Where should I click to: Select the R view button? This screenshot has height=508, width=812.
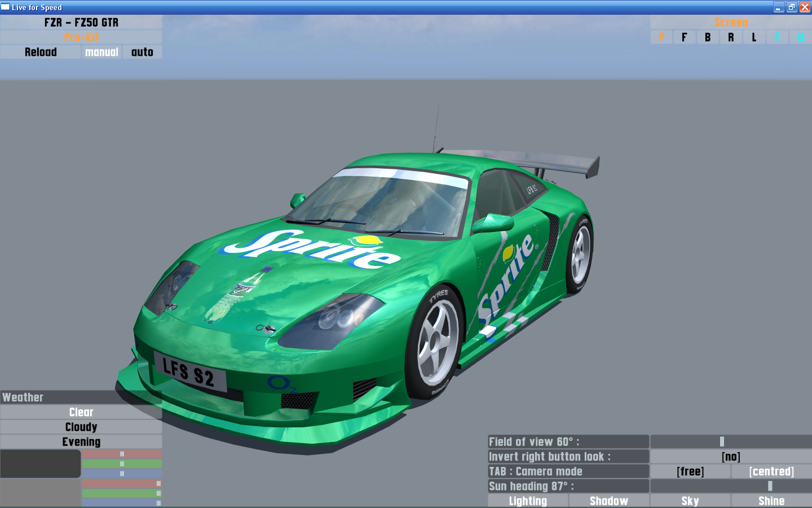(731, 37)
